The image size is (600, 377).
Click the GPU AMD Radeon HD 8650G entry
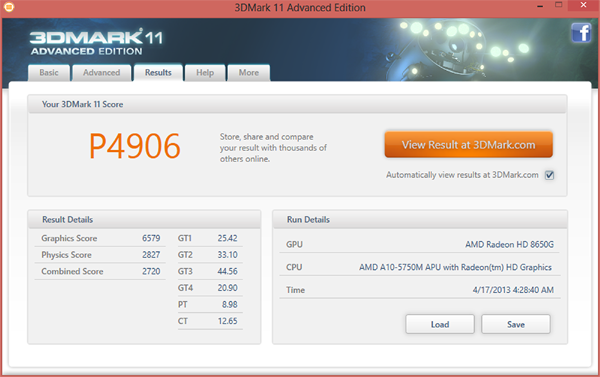(x=420, y=244)
